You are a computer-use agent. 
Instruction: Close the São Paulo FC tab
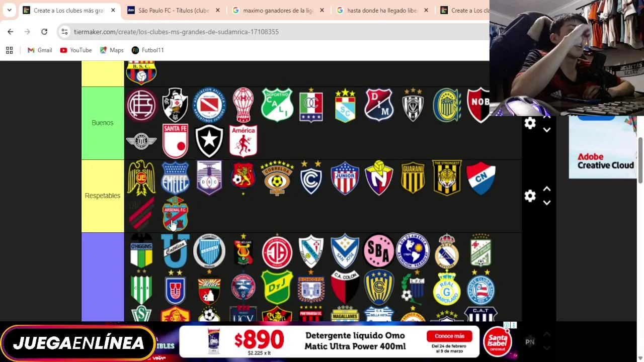[x=217, y=10]
